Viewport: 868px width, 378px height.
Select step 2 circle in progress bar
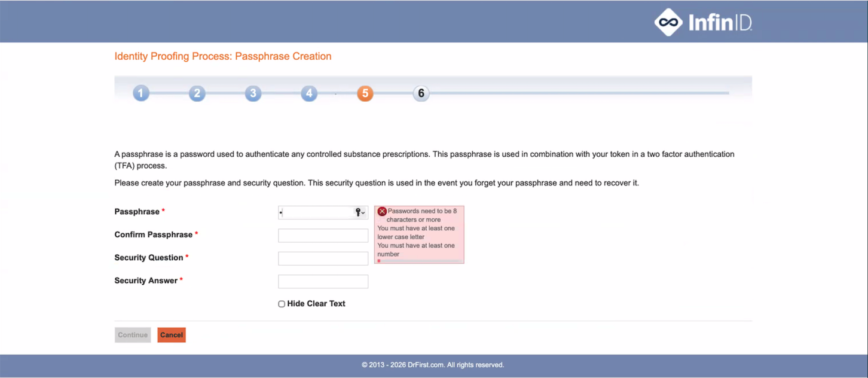tap(197, 93)
